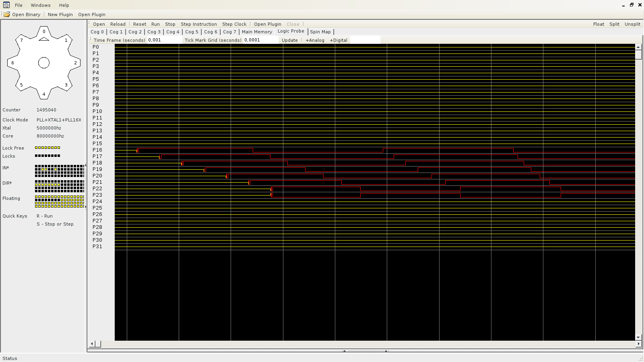Open the Spin Map tab
644x362 pixels.
point(320,32)
